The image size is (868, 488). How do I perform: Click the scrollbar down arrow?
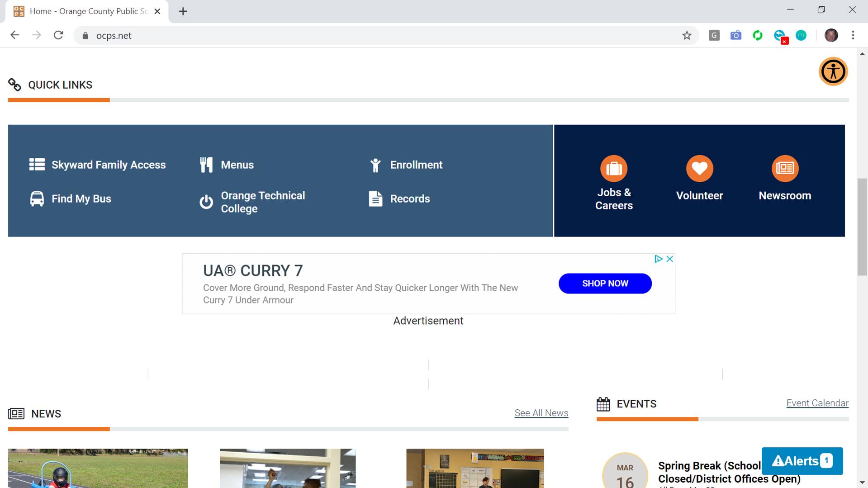point(862,483)
